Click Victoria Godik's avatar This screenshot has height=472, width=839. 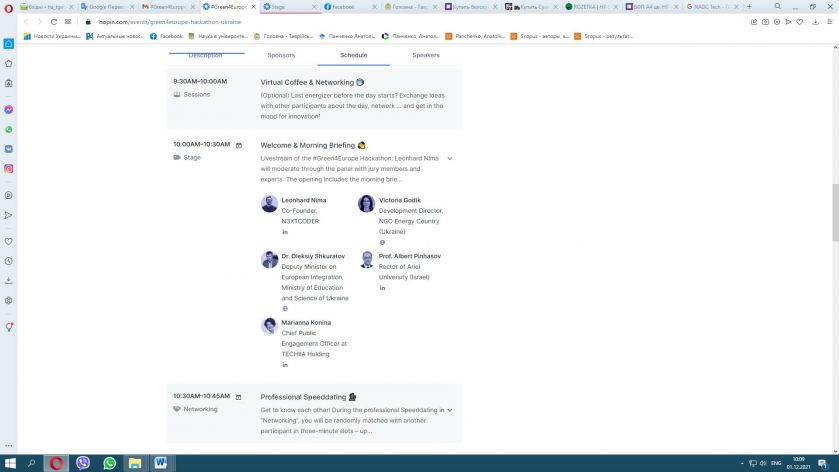coord(367,204)
